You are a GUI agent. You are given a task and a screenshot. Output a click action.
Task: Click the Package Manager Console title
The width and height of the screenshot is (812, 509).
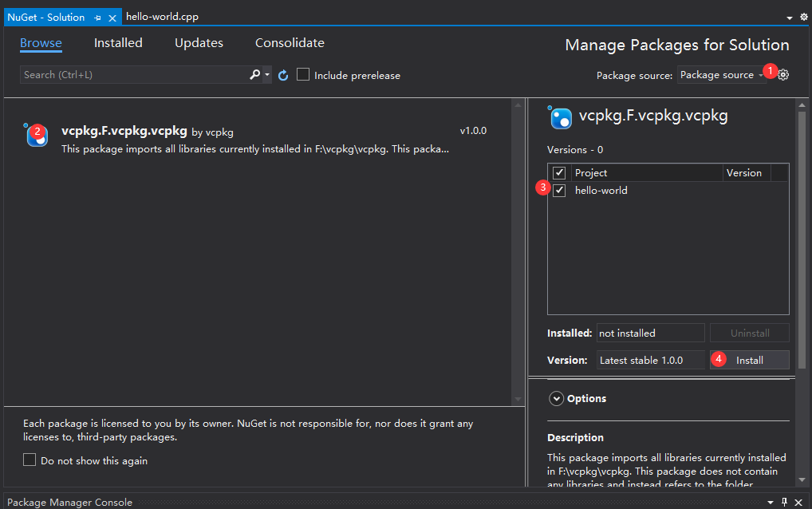click(x=70, y=503)
